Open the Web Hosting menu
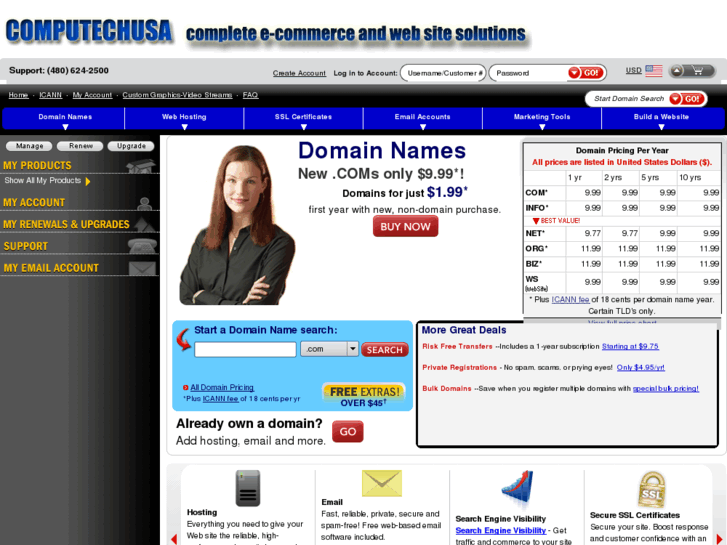Image resolution: width=727 pixels, height=545 pixels. click(184, 119)
